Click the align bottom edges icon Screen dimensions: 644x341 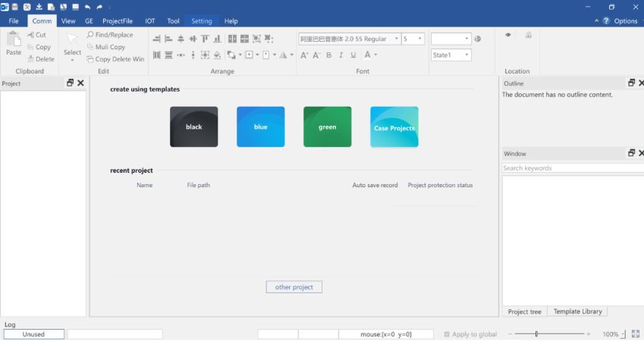click(217, 39)
